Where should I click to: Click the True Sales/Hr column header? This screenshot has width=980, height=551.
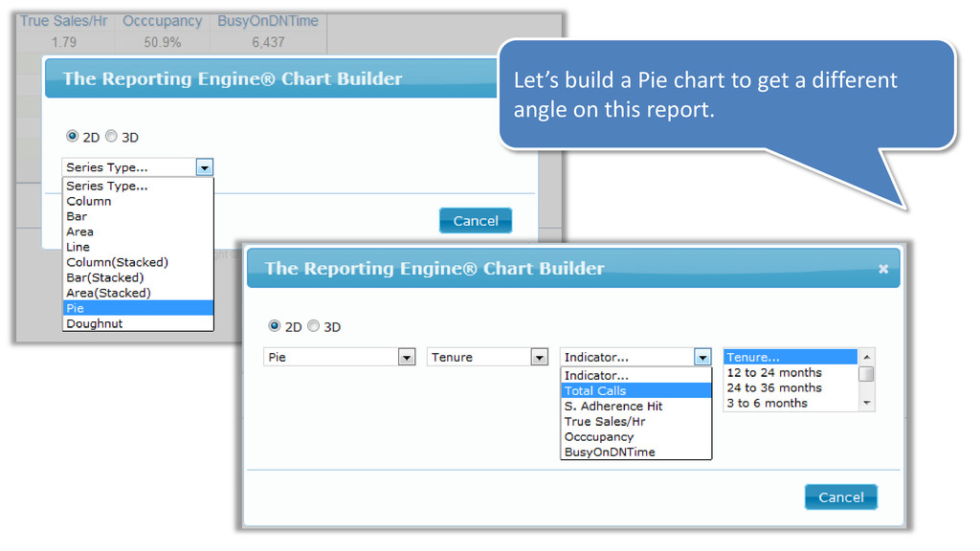click(x=64, y=21)
